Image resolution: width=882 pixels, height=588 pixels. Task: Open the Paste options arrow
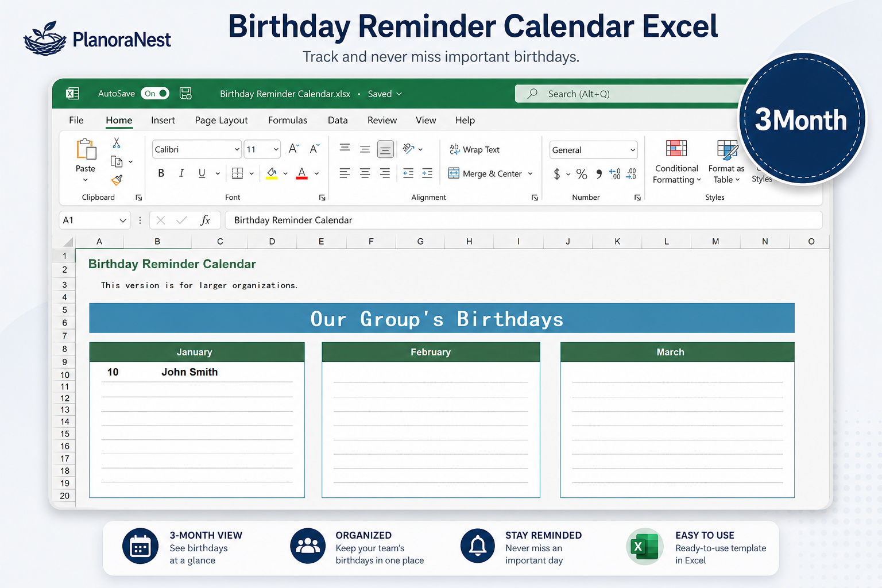86,180
